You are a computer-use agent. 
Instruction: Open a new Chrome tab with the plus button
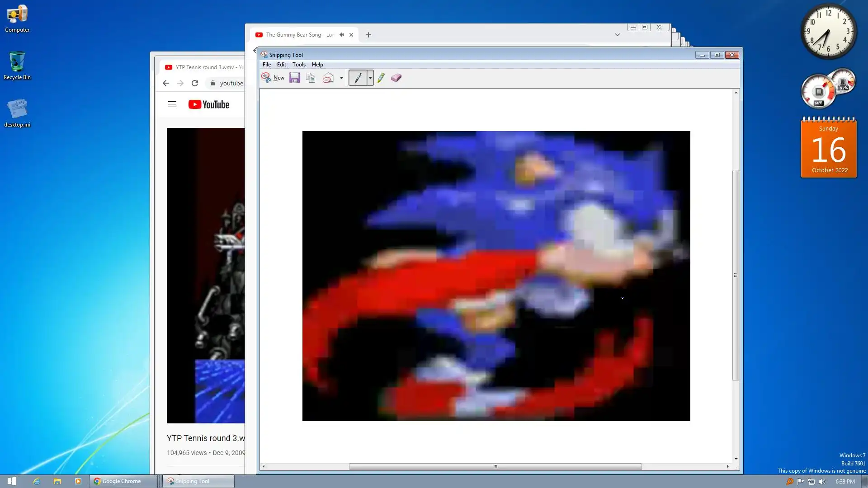click(368, 35)
